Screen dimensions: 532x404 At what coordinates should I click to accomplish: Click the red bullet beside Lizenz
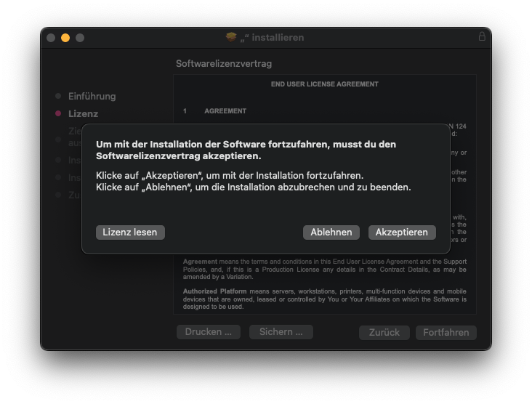click(58, 113)
